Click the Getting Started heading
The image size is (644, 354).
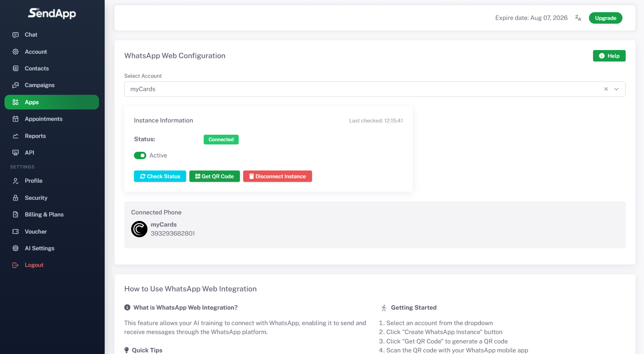[414, 308]
